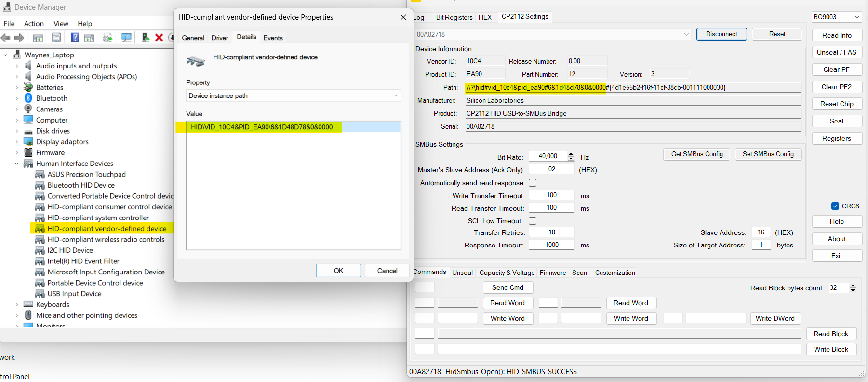
Task: Click the Properties toolbar icon in Device Manager
Action: (56, 38)
